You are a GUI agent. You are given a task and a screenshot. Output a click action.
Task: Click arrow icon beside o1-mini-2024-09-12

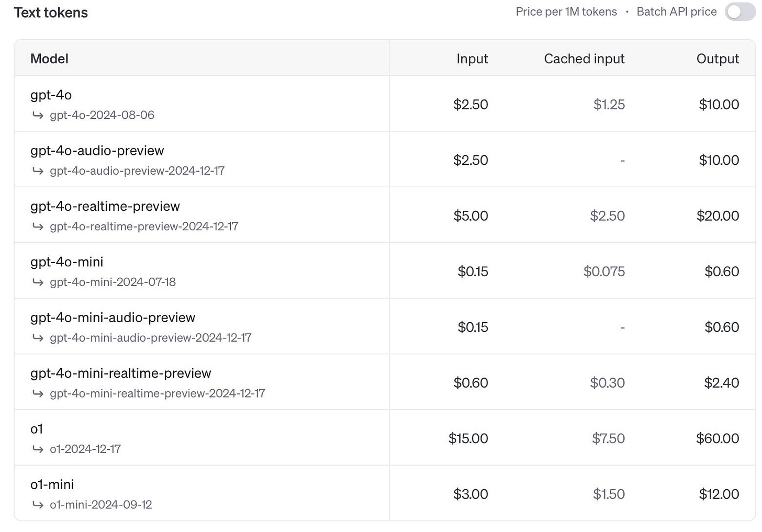coord(38,505)
